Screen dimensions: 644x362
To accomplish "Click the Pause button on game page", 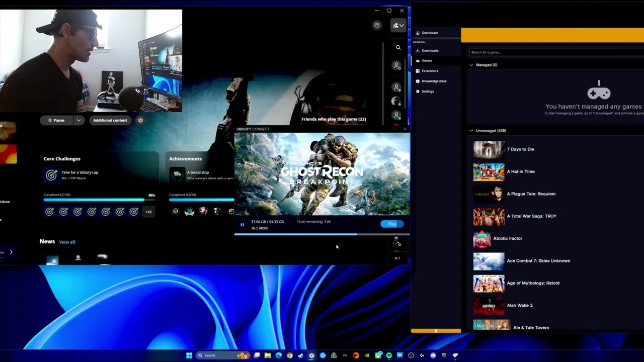I will point(56,120).
